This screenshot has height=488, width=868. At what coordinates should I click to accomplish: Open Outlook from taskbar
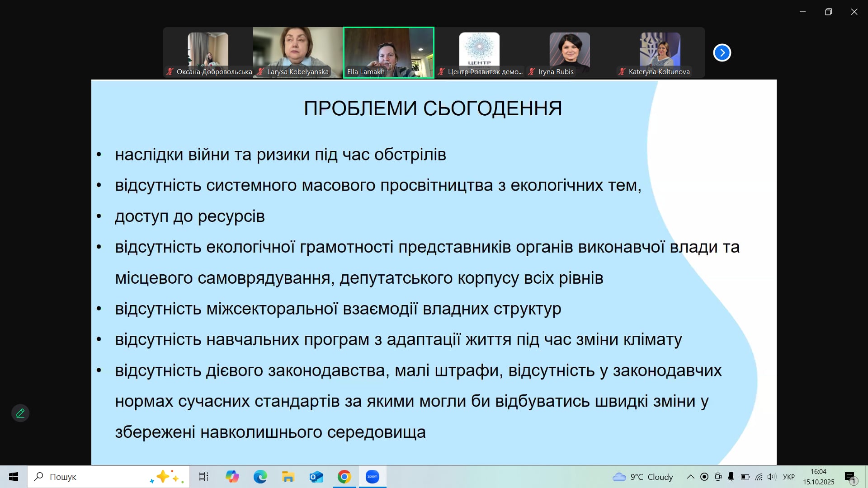(x=316, y=477)
